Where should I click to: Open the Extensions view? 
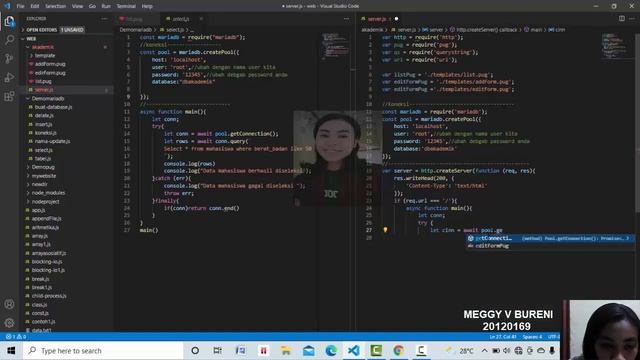[9, 96]
